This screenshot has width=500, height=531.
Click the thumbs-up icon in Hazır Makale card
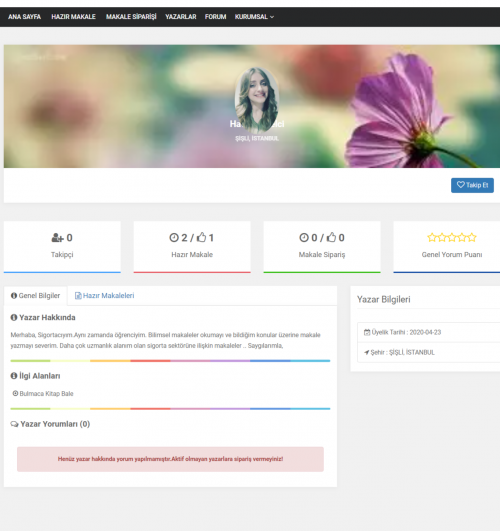point(202,237)
